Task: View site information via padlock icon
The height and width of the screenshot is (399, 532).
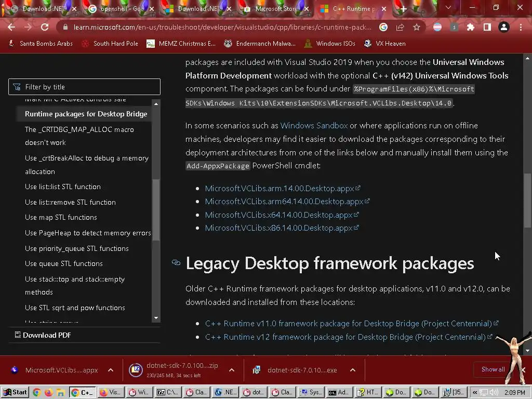Action: coord(65,27)
